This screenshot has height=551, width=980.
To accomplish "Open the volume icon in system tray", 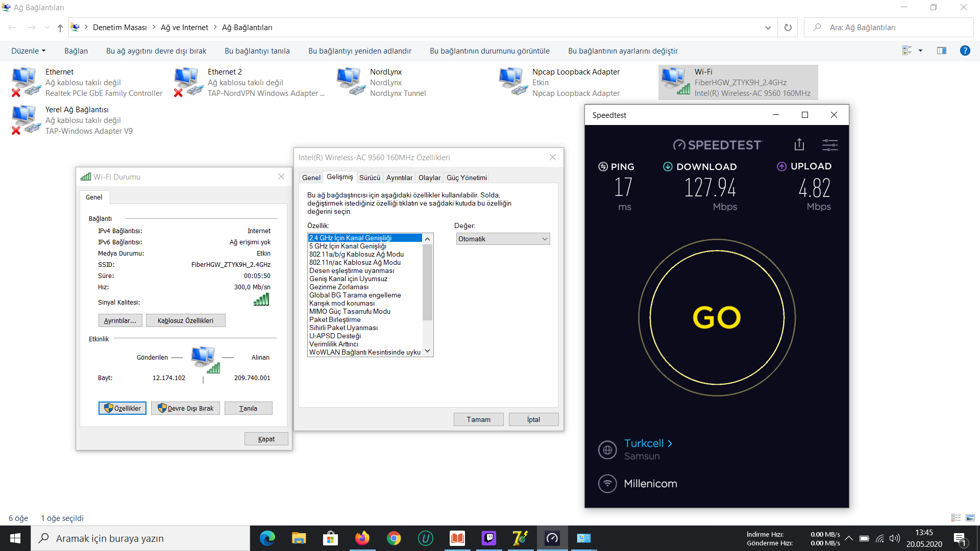I will pos(894,538).
